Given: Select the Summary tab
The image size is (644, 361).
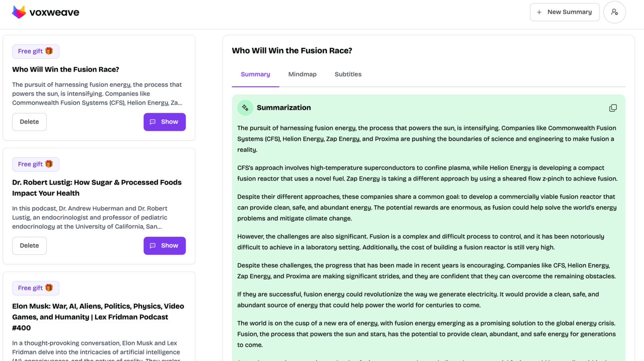Looking at the screenshot, I should coord(255,74).
